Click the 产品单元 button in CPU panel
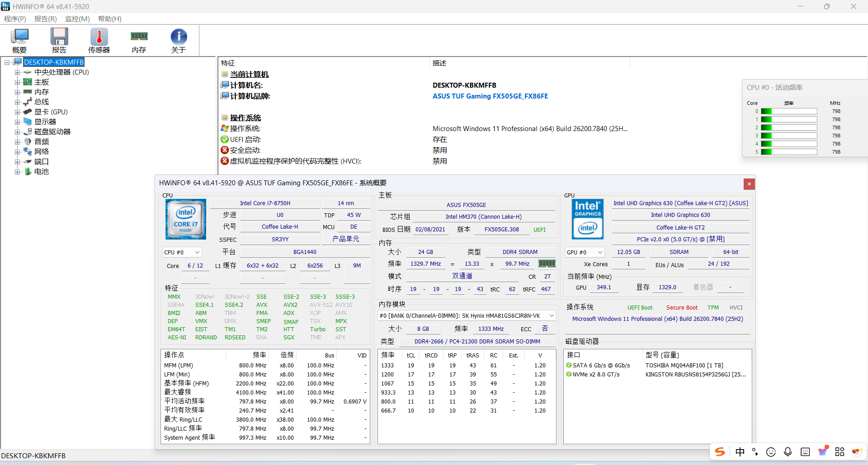The image size is (868, 465). pyautogui.click(x=345, y=239)
